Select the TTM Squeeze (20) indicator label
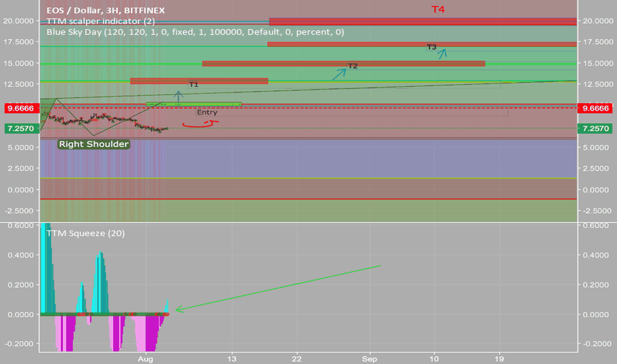 coord(85,234)
